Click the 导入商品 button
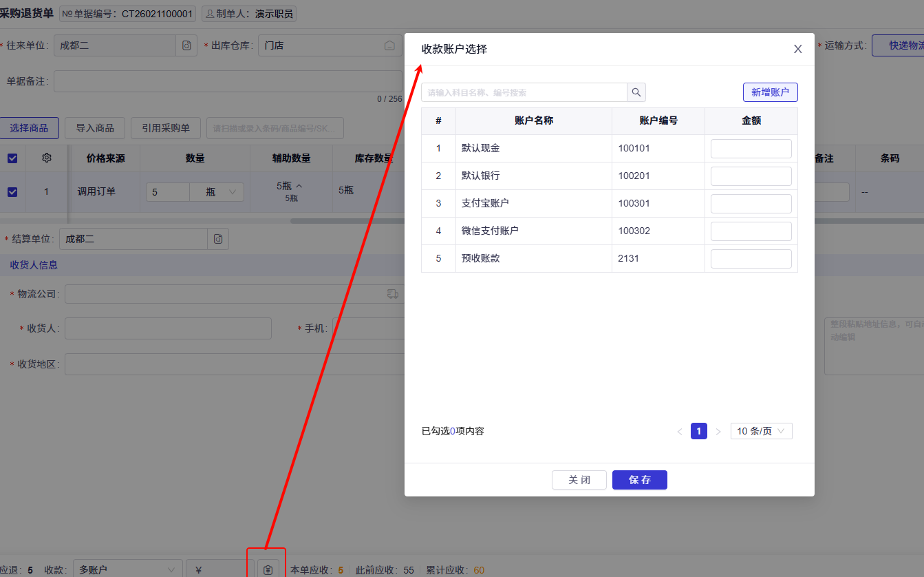 pyautogui.click(x=95, y=128)
